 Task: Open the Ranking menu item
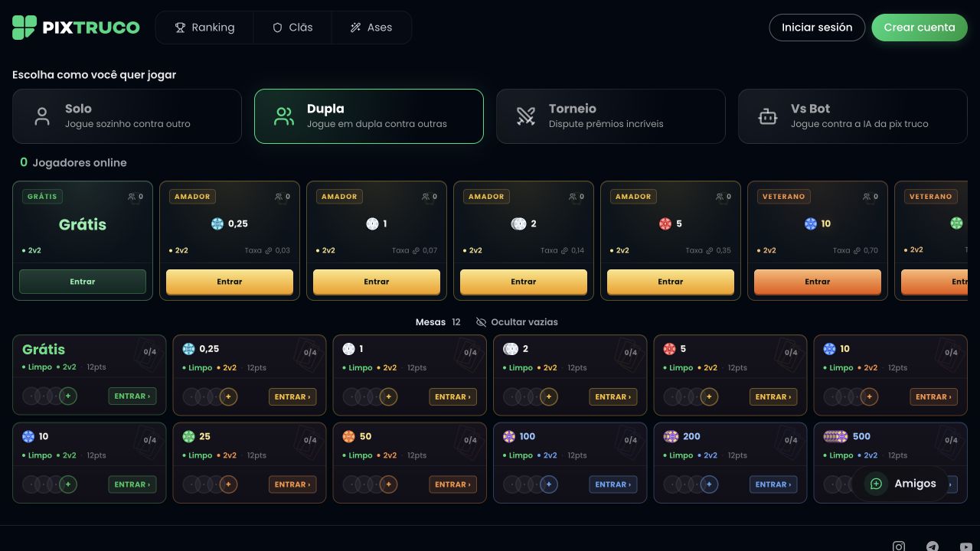pos(204,28)
